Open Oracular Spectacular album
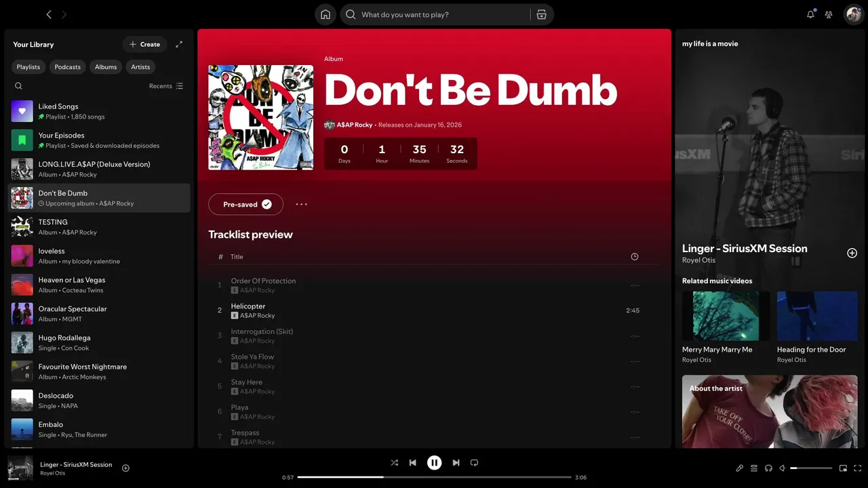The width and height of the screenshot is (868, 488). [99, 314]
